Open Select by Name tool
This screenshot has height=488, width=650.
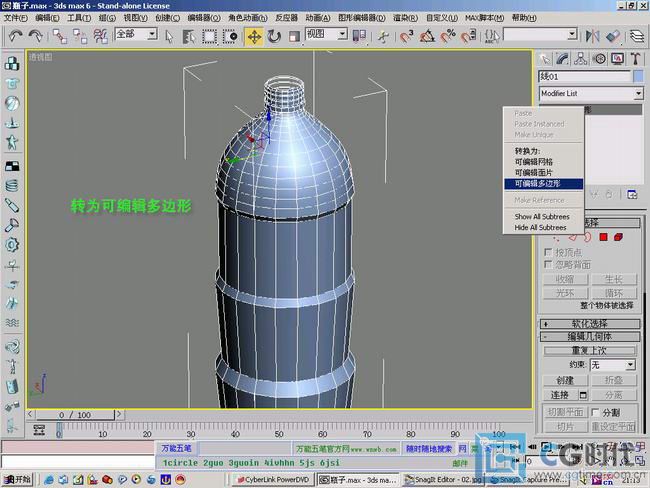point(189,36)
